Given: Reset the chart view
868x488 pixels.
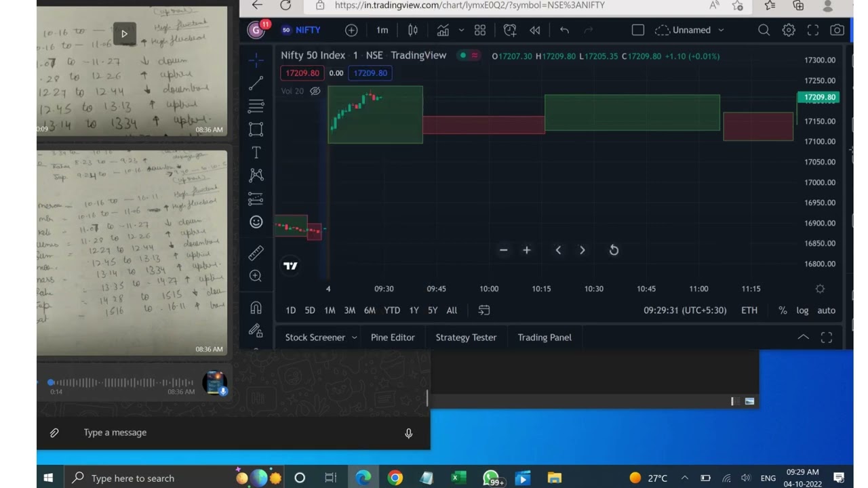Looking at the screenshot, I should (614, 250).
